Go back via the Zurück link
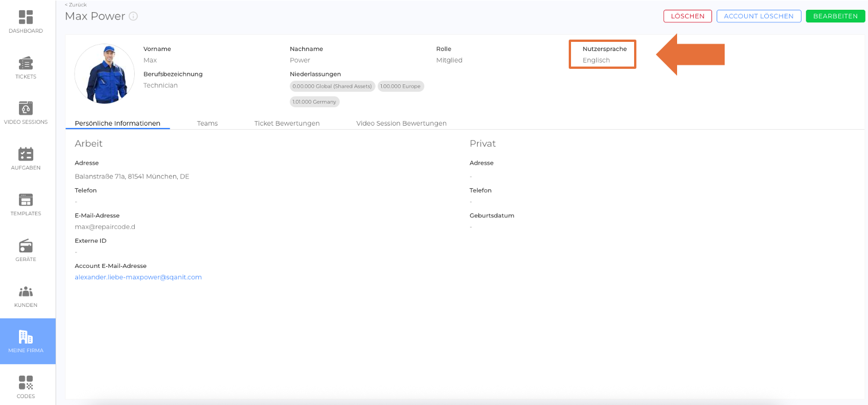 point(76,5)
